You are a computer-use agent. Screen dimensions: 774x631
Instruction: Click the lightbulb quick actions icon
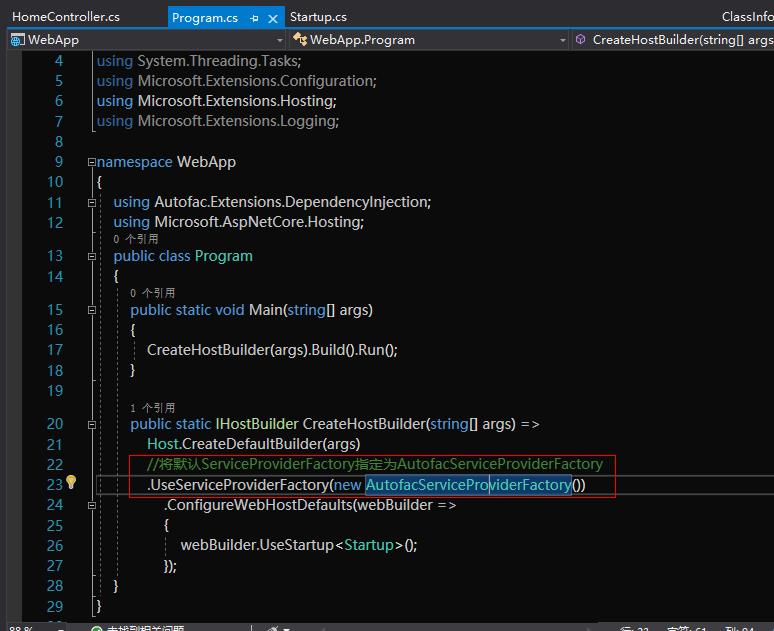tap(71, 483)
